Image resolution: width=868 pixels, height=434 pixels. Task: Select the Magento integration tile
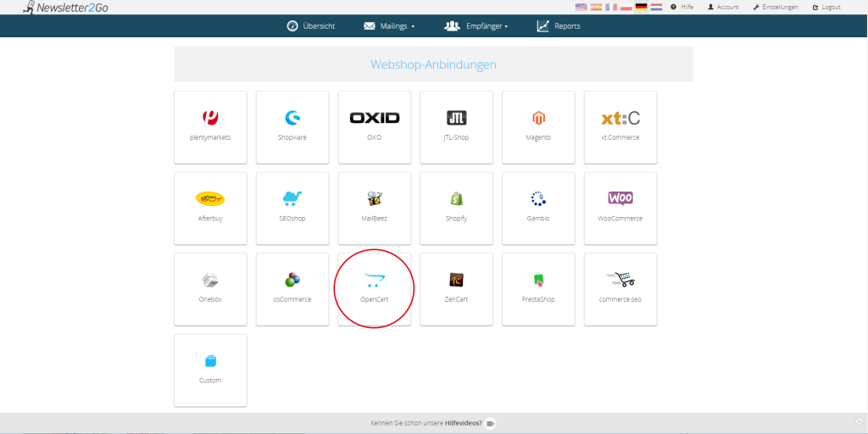(538, 127)
